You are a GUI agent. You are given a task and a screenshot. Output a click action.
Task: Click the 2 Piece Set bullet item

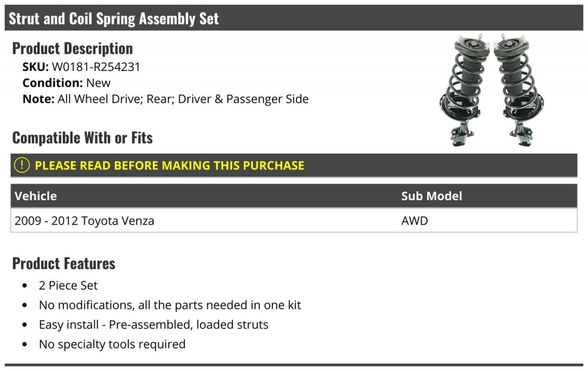point(68,285)
